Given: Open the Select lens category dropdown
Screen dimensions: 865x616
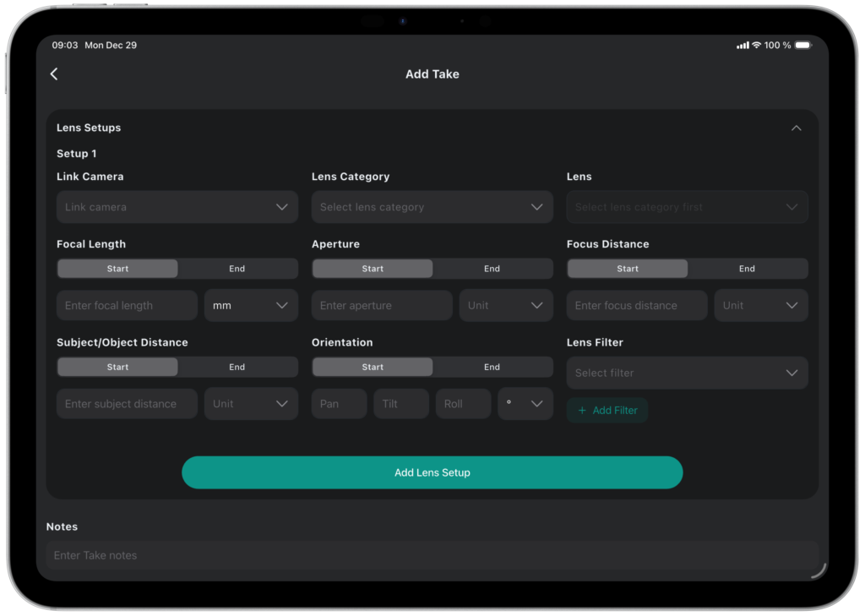Looking at the screenshot, I should (x=432, y=207).
